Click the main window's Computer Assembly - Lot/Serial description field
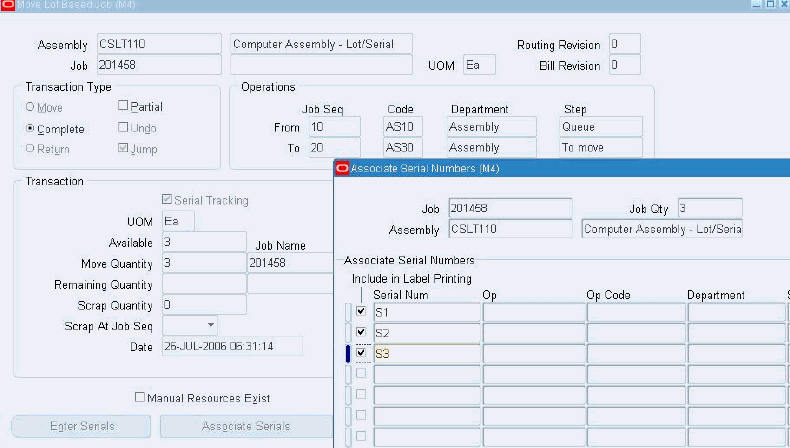The image size is (790, 448). [x=321, y=44]
